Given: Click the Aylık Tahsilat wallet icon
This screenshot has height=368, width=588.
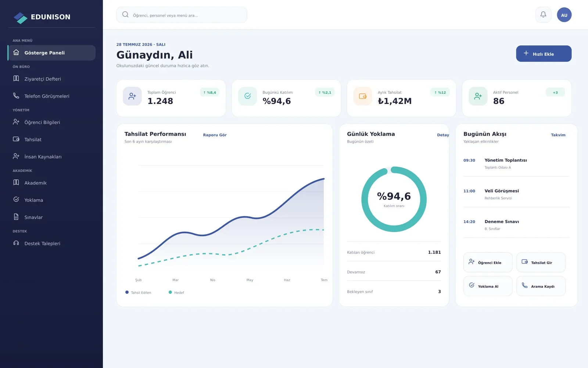Looking at the screenshot, I should (x=363, y=96).
